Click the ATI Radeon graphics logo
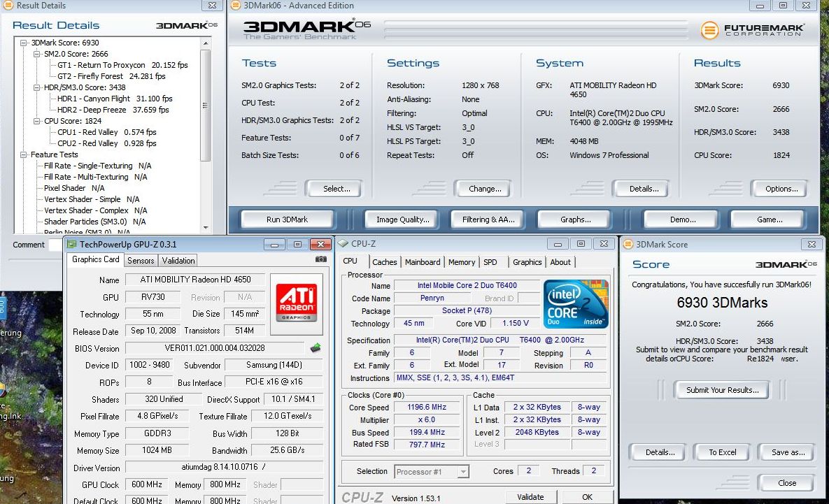829x504 pixels. 297,303
